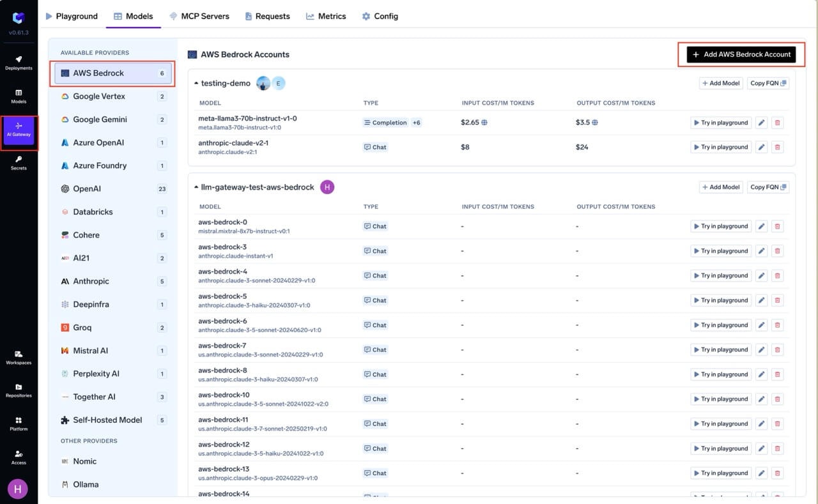Click Add AWS Bedrock Account button

[x=741, y=54]
